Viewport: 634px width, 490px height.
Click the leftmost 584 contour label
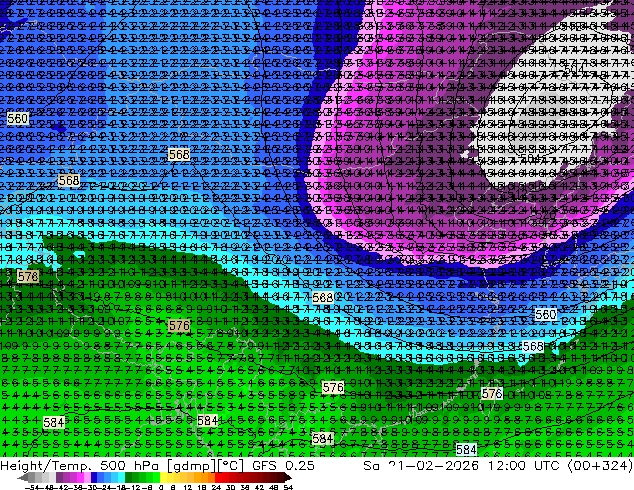[x=54, y=422]
